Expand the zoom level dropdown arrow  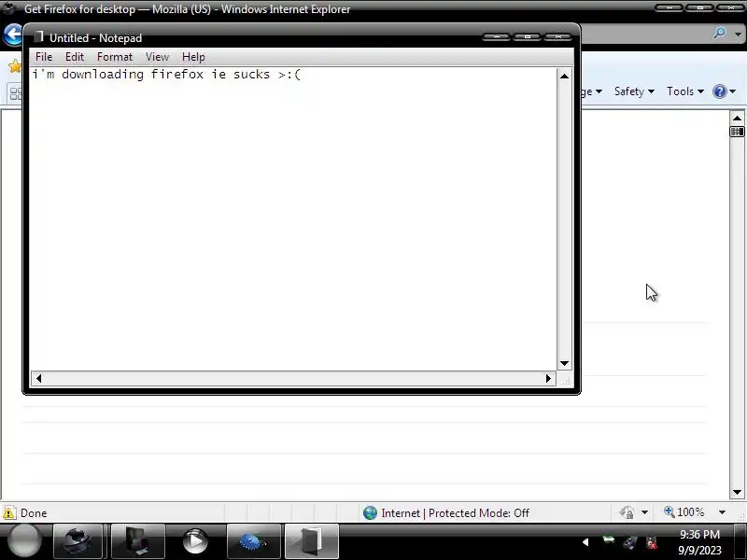point(722,512)
